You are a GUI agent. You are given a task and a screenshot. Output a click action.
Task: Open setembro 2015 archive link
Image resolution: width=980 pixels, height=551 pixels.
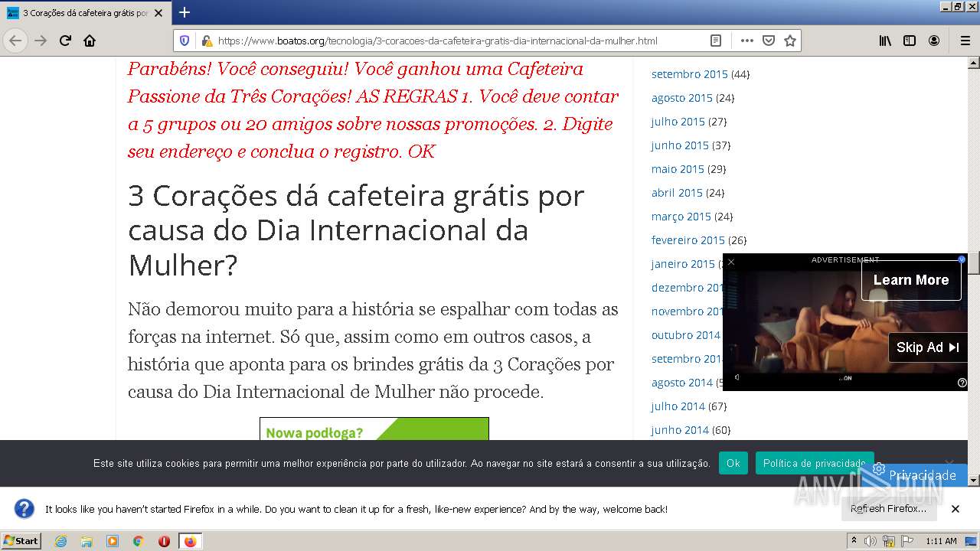click(x=689, y=74)
